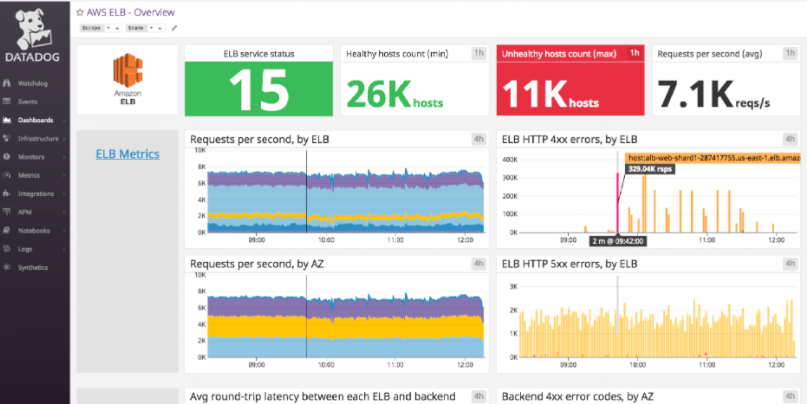Click the pink spike bar in 4xx errors graph

click(x=618, y=203)
